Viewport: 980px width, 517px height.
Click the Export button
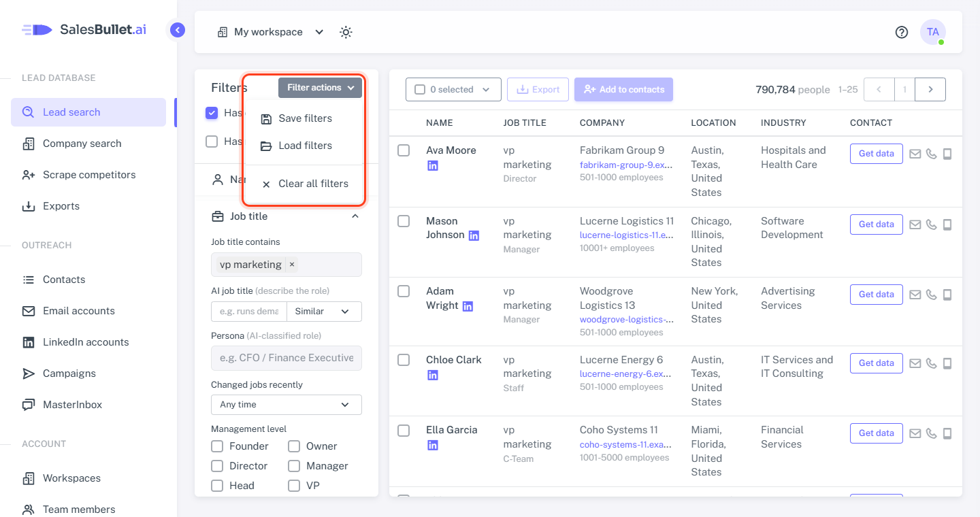(538, 89)
